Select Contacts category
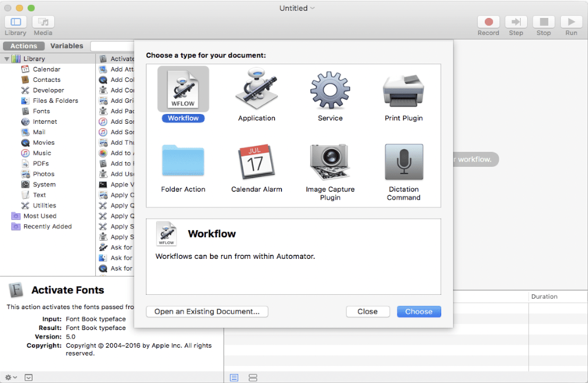 pos(48,80)
